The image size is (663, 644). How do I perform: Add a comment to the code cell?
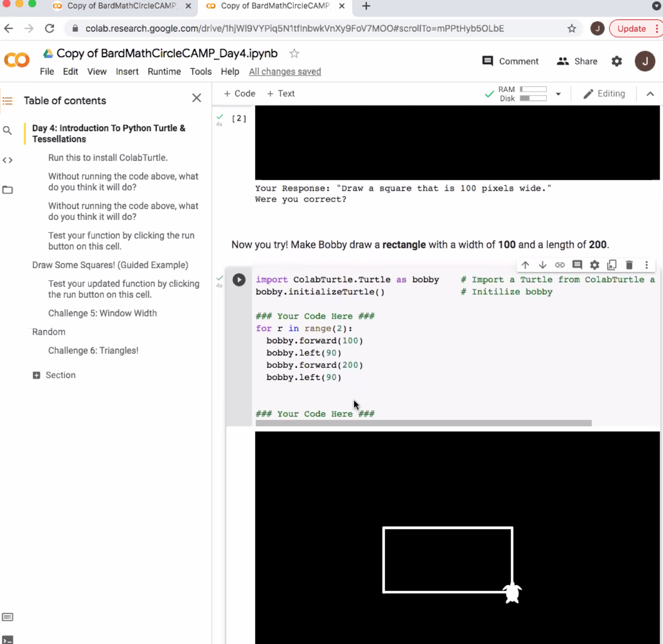[577, 265]
